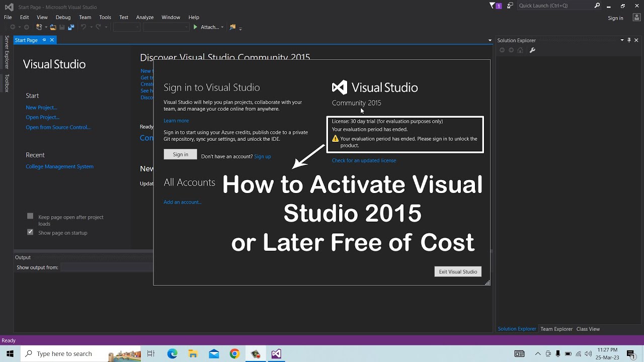The image size is (644, 362).
Task: Click the Navigate Backward arrow icon
Action: tap(13, 27)
